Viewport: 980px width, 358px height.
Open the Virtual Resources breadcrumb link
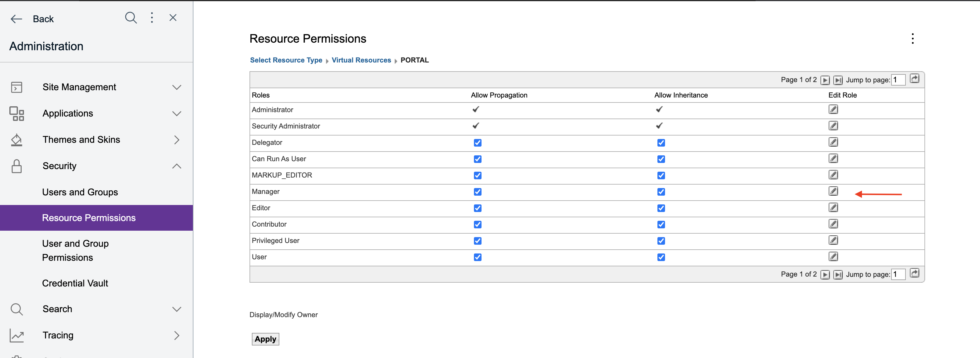click(x=361, y=60)
